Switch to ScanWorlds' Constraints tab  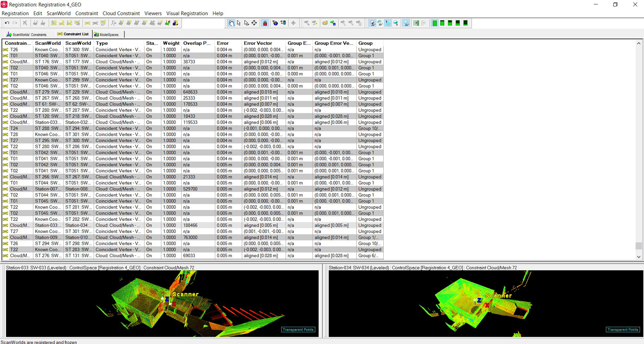tap(27, 34)
